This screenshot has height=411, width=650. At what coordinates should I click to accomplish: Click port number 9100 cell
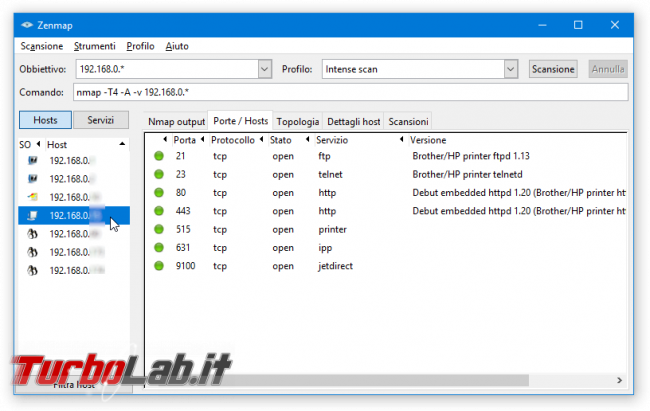pos(185,266)
